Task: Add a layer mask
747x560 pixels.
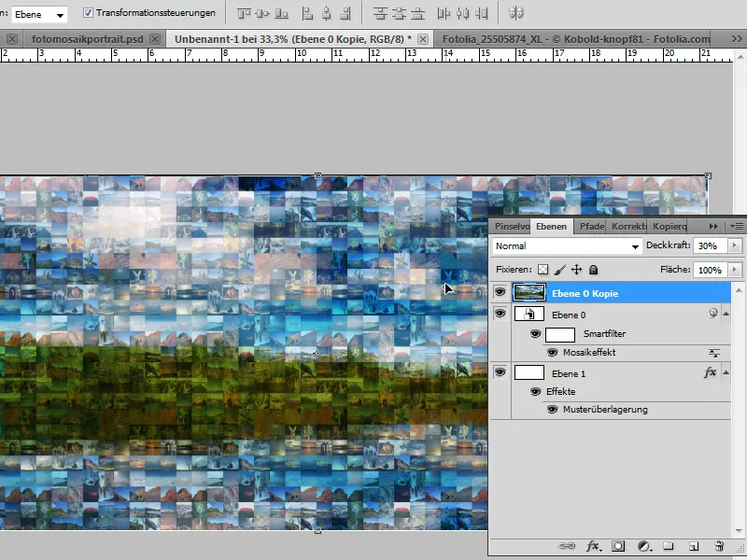Action: pyautogui.click(x=618, y=546)
